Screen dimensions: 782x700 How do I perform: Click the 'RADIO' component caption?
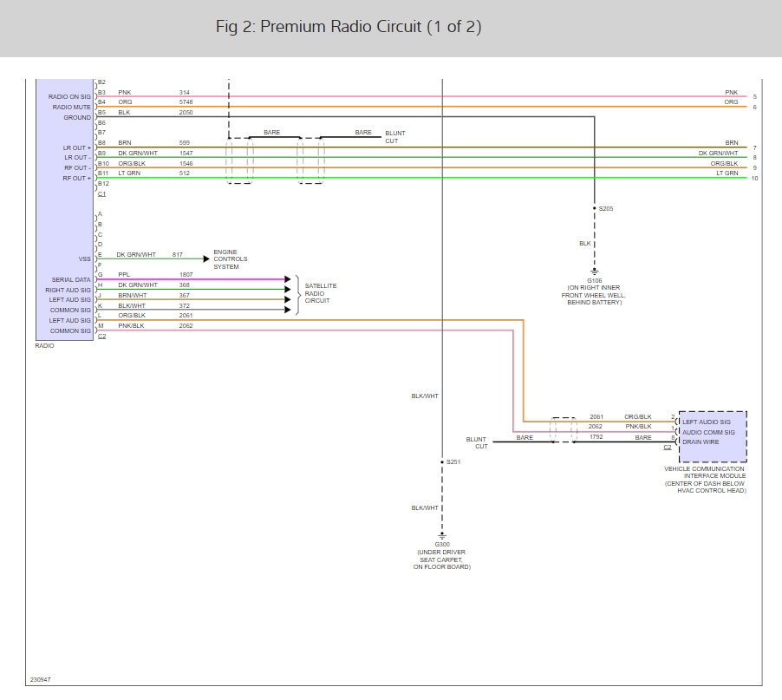pos(44,346)
